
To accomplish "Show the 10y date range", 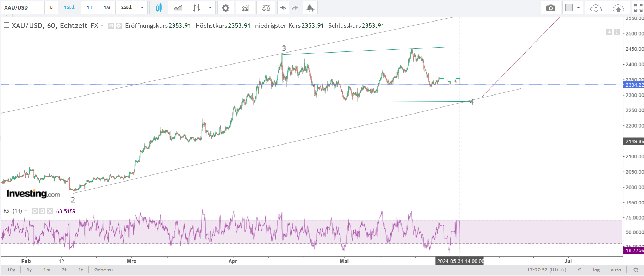I will (x=11, y=270).
